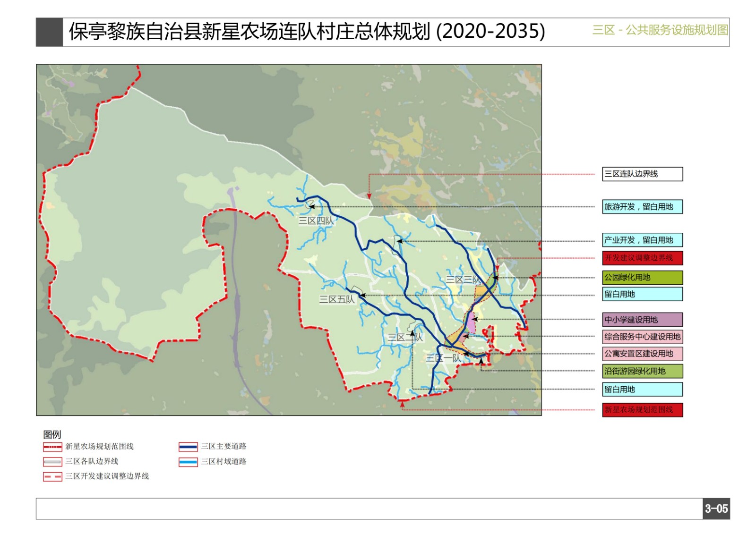Click the 新星农场规划范围线 legend symbol
756x534 pixels.
point(52,447)
